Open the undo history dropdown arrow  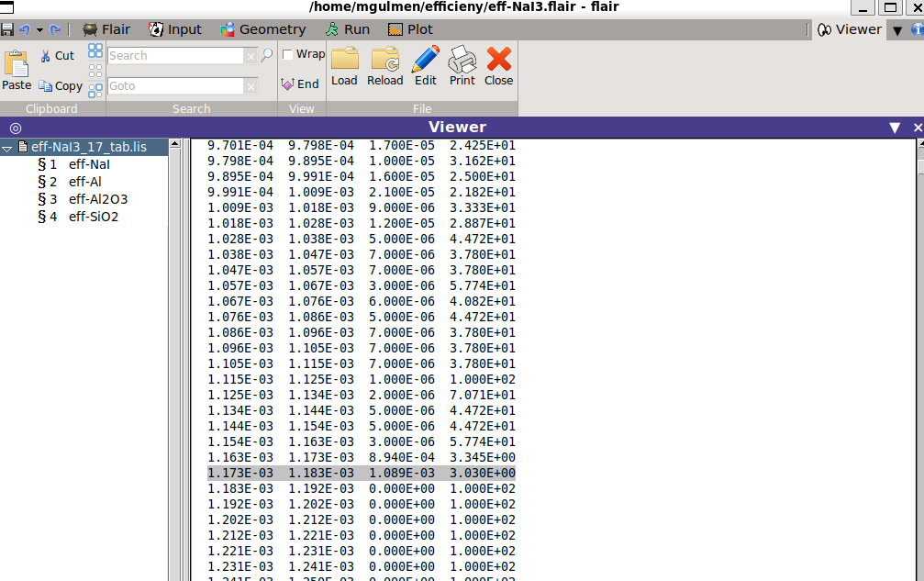click(x=39, y=29)
